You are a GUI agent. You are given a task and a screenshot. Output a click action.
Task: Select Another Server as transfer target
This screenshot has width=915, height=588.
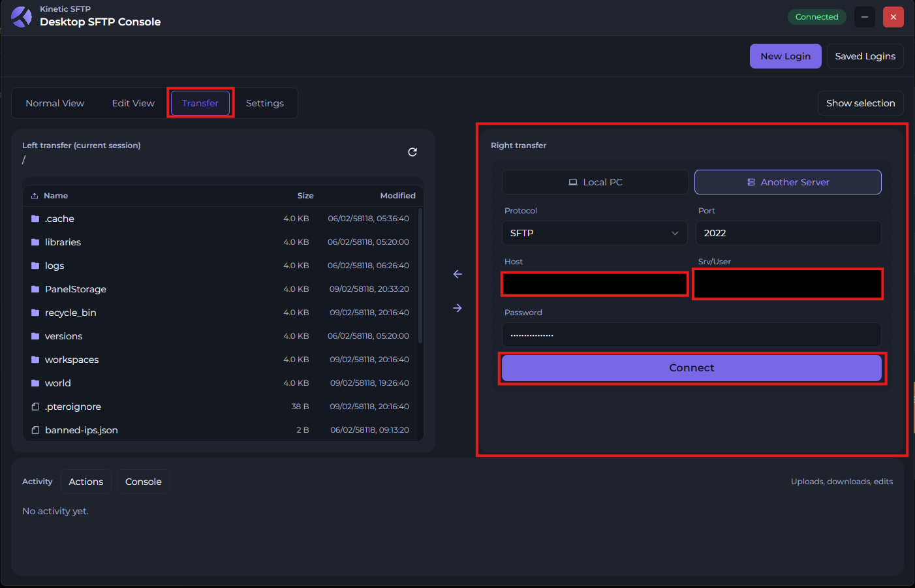(x=788, y=182)
